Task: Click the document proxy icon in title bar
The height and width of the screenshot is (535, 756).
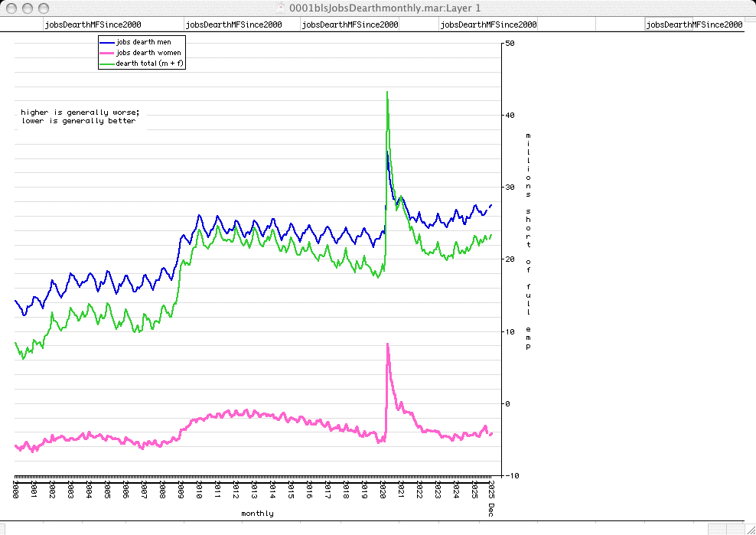Action: point(281,8)
